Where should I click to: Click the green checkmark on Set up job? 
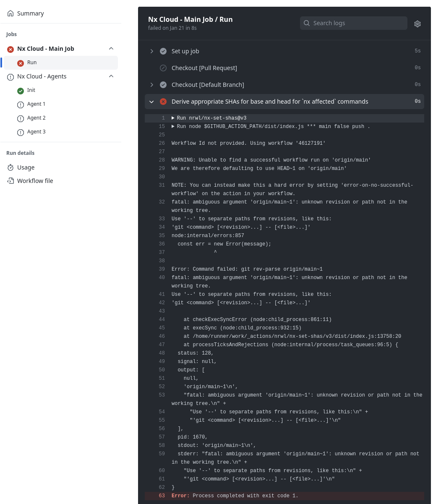point(163,51)
